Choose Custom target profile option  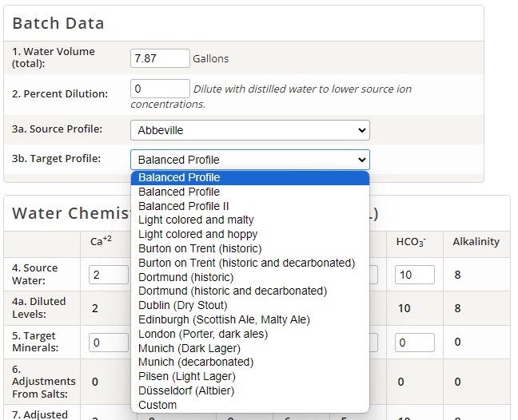(157, 405)
